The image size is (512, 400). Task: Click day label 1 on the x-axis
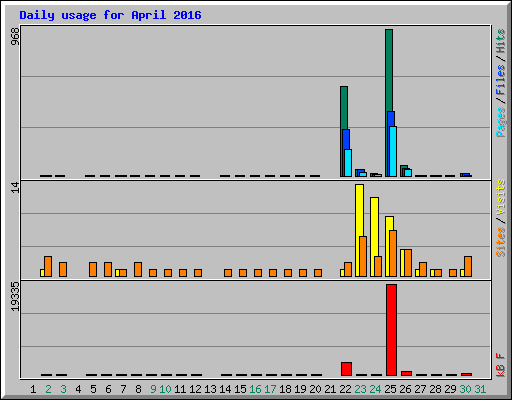pos(33,389)
